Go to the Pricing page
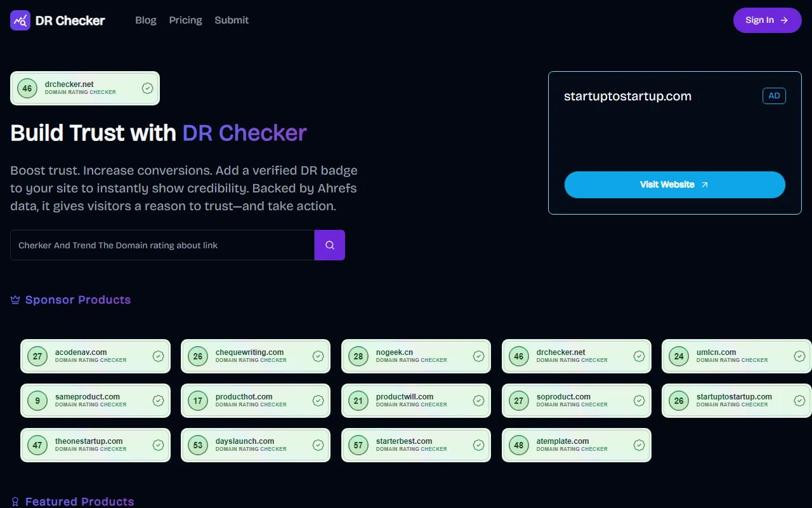812x508 pixels. point(185,20)
